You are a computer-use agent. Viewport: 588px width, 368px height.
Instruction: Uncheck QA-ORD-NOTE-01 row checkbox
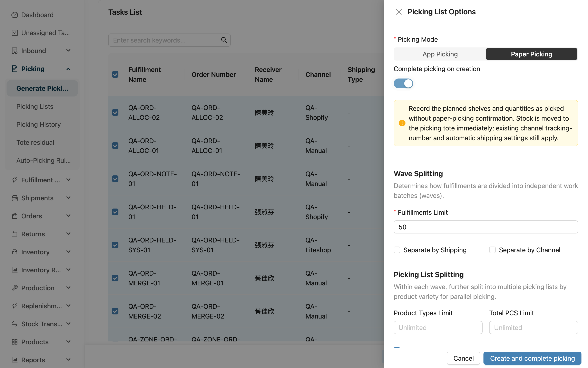click(x=115, y=179)
